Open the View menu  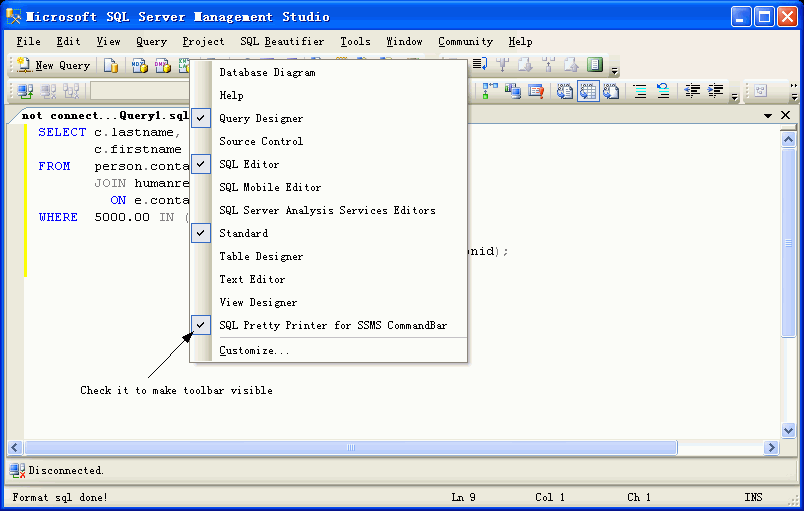pos(108,42)
